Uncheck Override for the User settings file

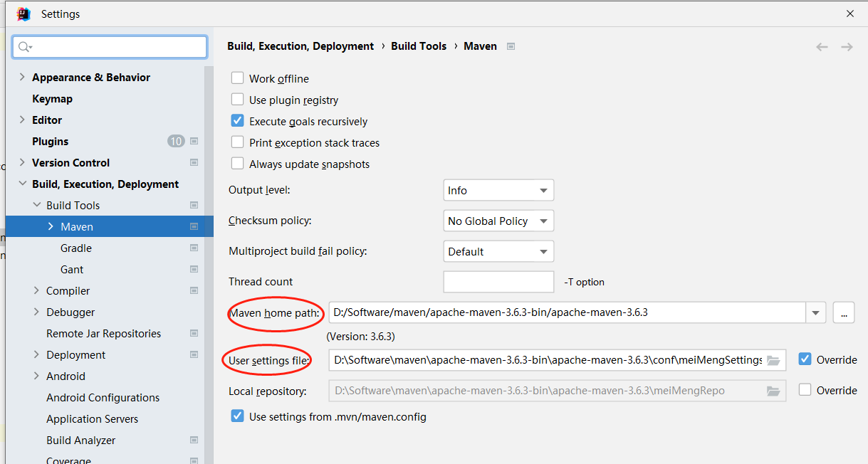point(805,359)
